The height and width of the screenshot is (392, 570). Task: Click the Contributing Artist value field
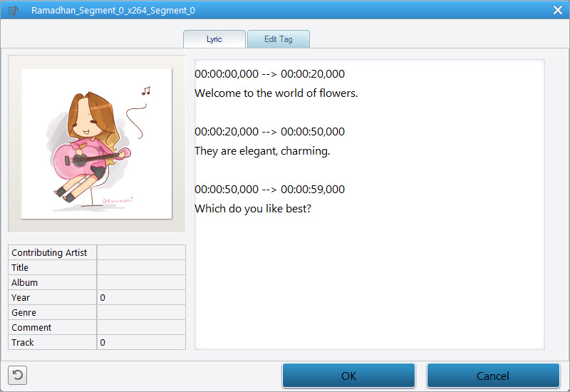point(140,252)
